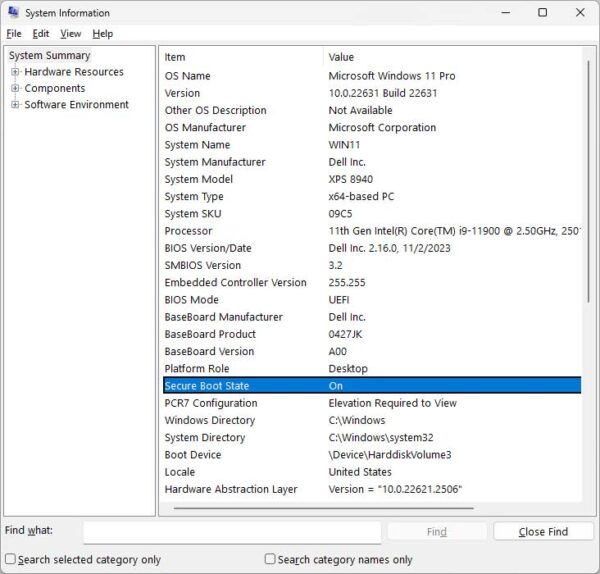Click the Value column header
Viewport: 600px width, 574px height.
click(x=453, y=57)
